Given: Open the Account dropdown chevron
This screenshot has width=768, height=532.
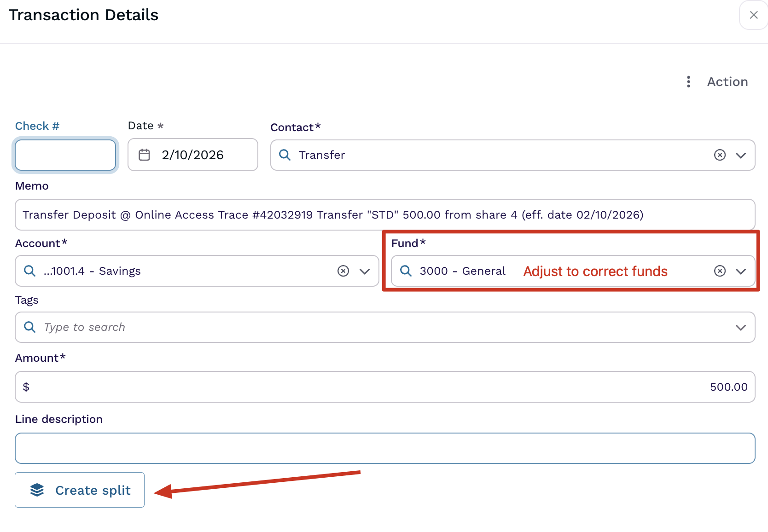Looking at the screenshot, I should 365,271.
